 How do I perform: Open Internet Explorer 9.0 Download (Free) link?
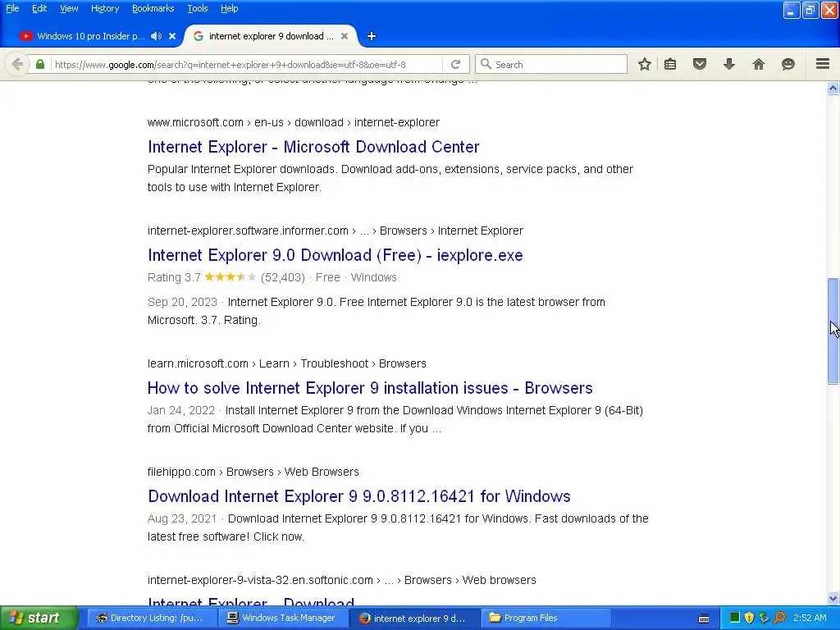coord(336,255)
